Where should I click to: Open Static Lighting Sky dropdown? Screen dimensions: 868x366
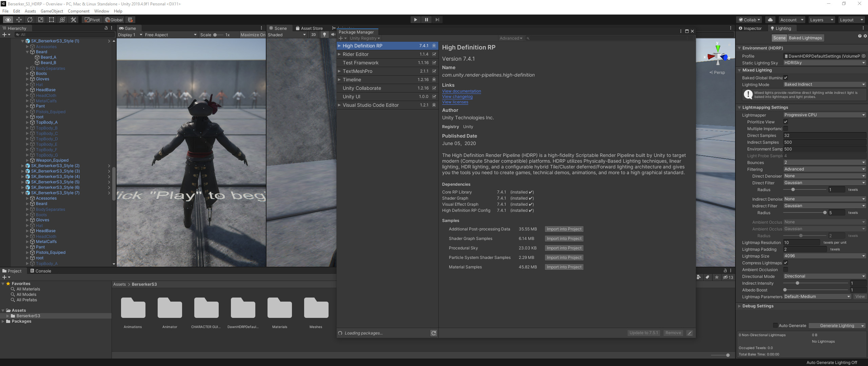pyautogui.click(x=825, y=63)
